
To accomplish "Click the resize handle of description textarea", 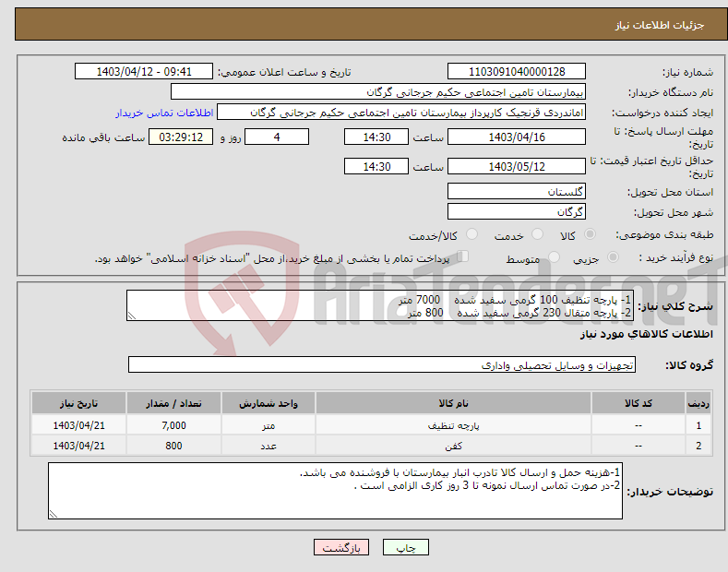I will 132,316.
